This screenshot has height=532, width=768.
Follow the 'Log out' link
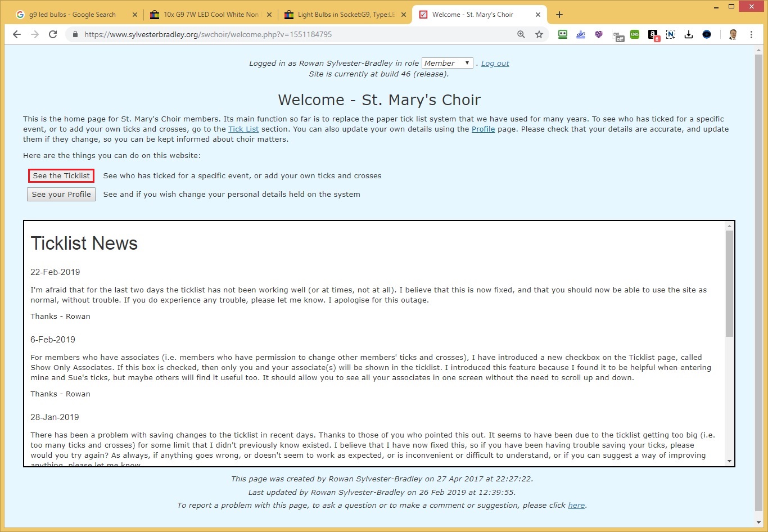495,63
